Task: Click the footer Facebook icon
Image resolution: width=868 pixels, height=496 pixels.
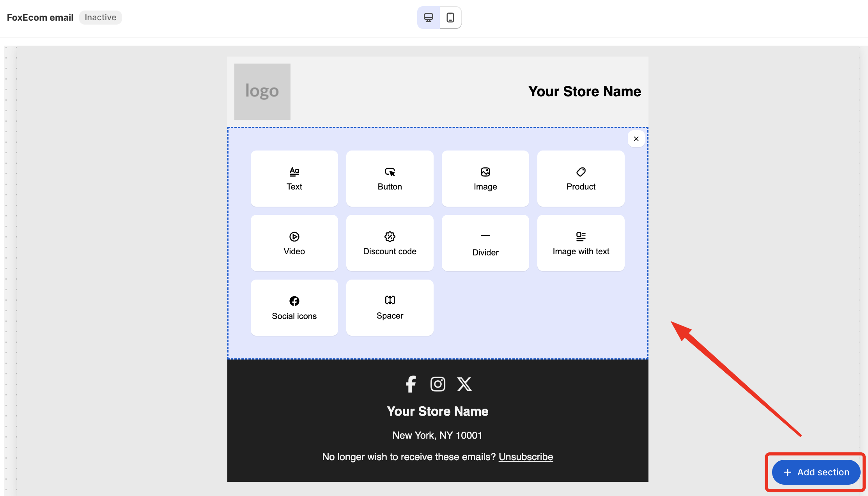Action: [x=411, y=384]
